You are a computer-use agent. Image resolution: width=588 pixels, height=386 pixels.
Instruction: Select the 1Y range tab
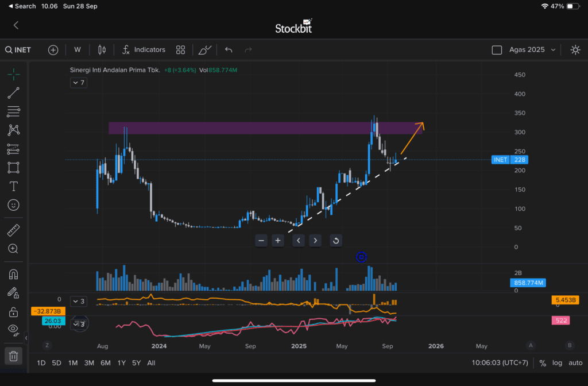(x=121, y=363)
